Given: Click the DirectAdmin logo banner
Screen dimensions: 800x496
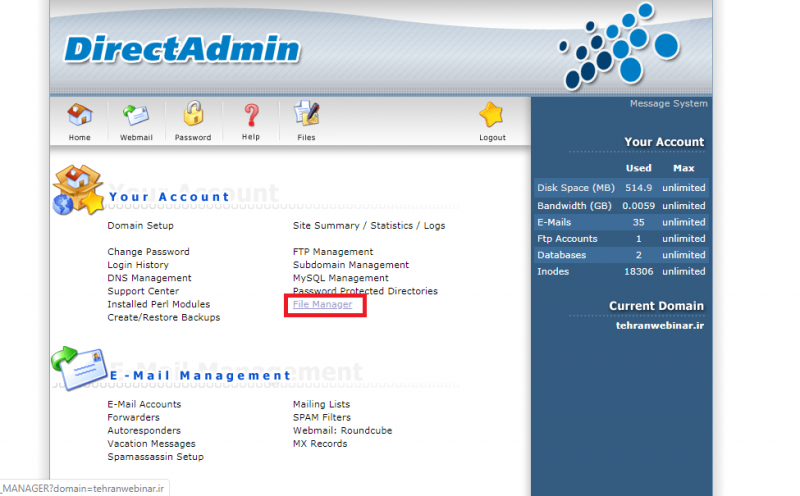Looking at the screenshot, I should click(181, 49).
